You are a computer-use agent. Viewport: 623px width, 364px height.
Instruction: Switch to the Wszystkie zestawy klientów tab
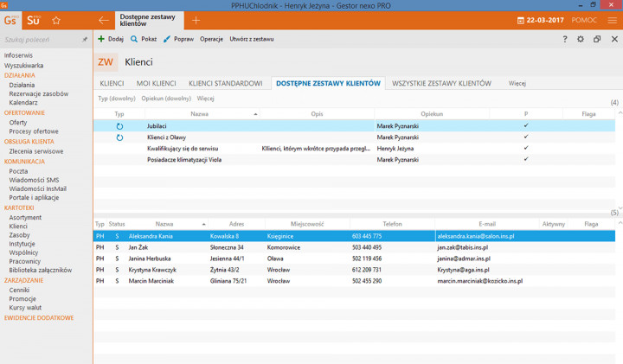441,83
